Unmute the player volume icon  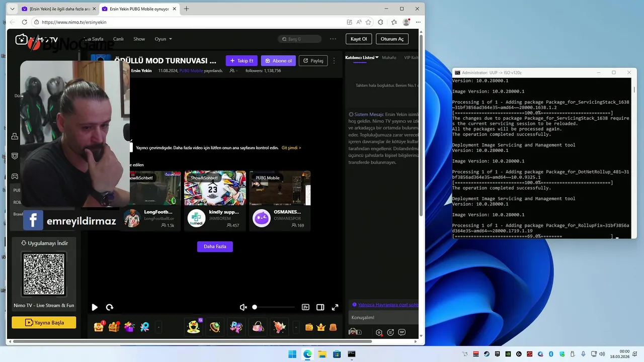[244, 307]
